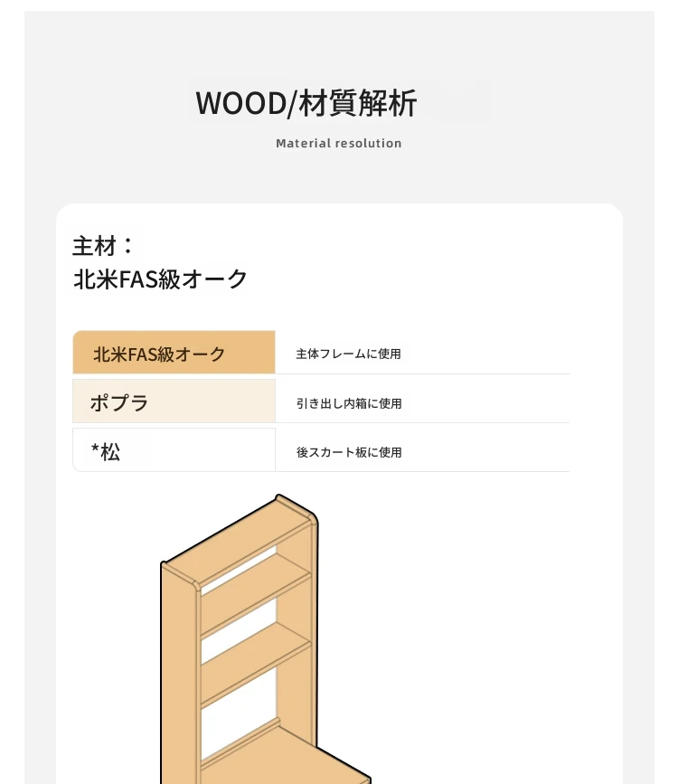Screen dimensions: 678x784
Task: Click the bookshelf illustration top panel
Action: (239, 539)
